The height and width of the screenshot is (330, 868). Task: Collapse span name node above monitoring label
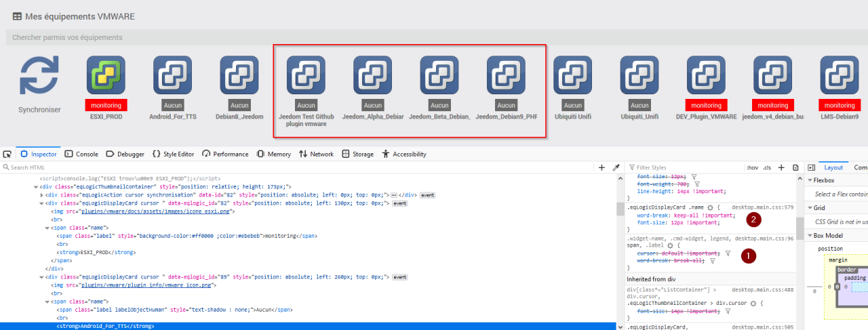tap(46, 228)
